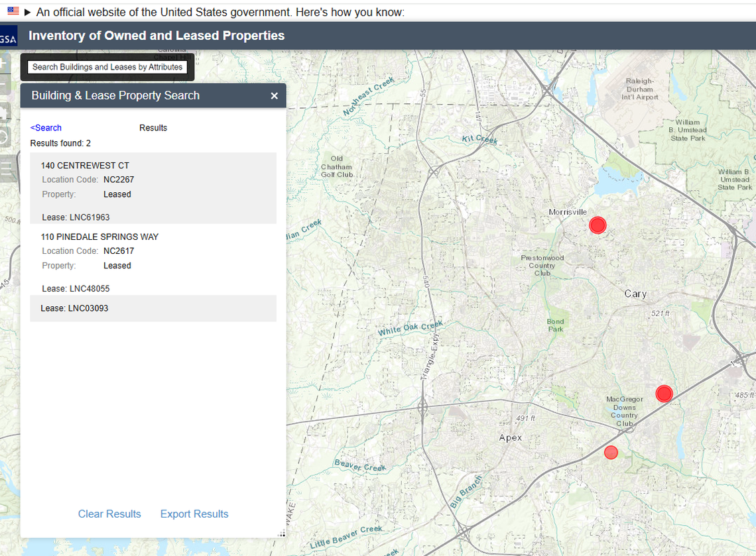Select the red marker by MacGregor Downs Country Club

point(664,394)
